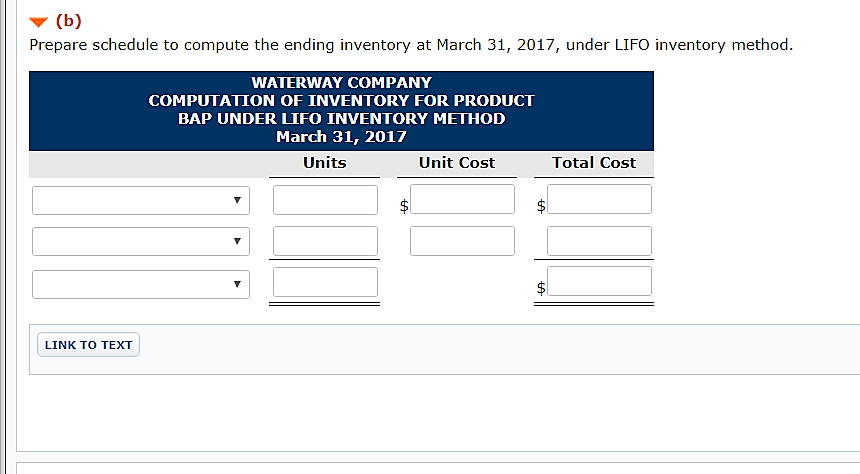Open the third row description dropdown
860x474 pixels.
[x=140, y=284]
